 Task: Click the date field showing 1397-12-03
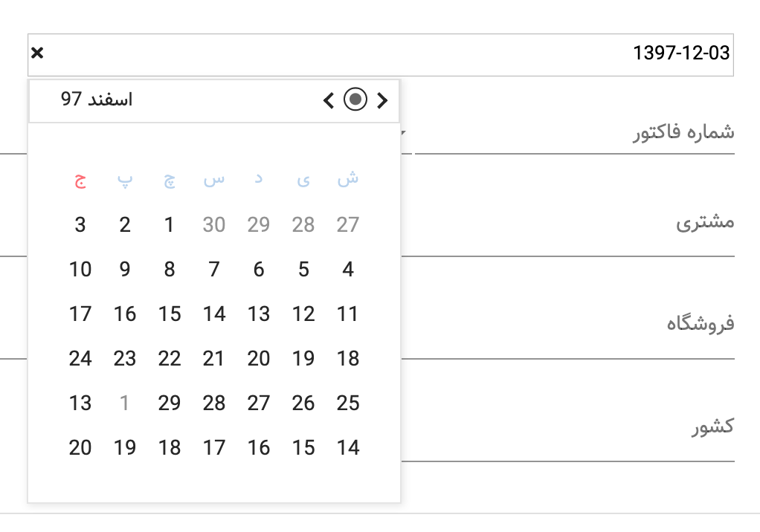point(521,53)
